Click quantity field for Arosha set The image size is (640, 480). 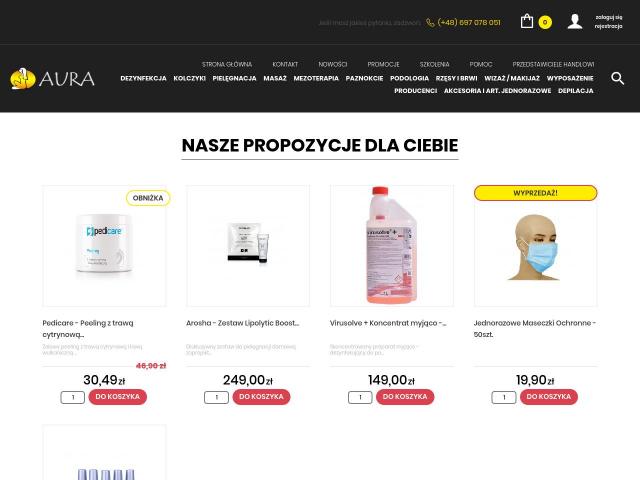coord(216,397)
